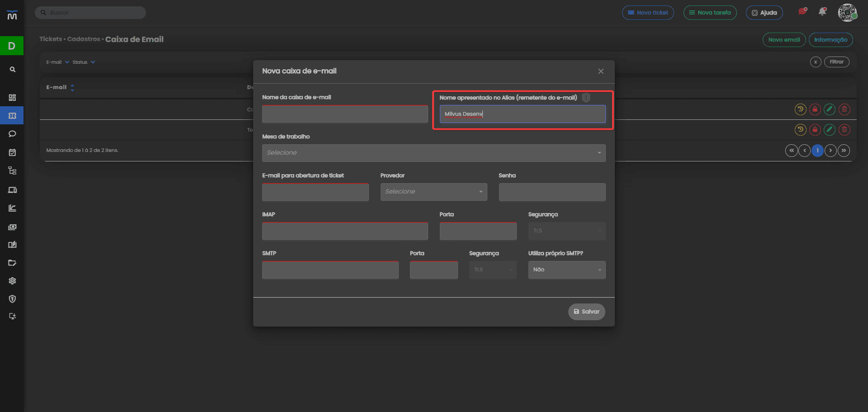This screenshot has width=868, height=412.
Task: Click the edit pencil icon in first row
Action: pos(829,109)
